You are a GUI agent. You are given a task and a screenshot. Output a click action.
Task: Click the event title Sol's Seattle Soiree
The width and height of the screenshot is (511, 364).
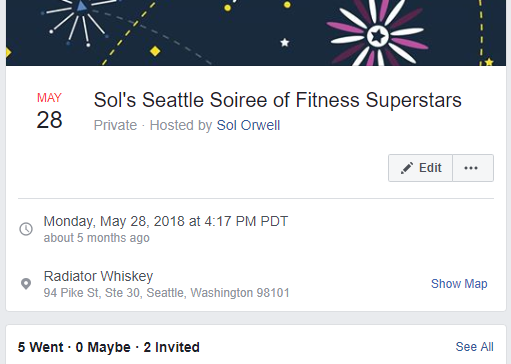(x=277, y=100)
